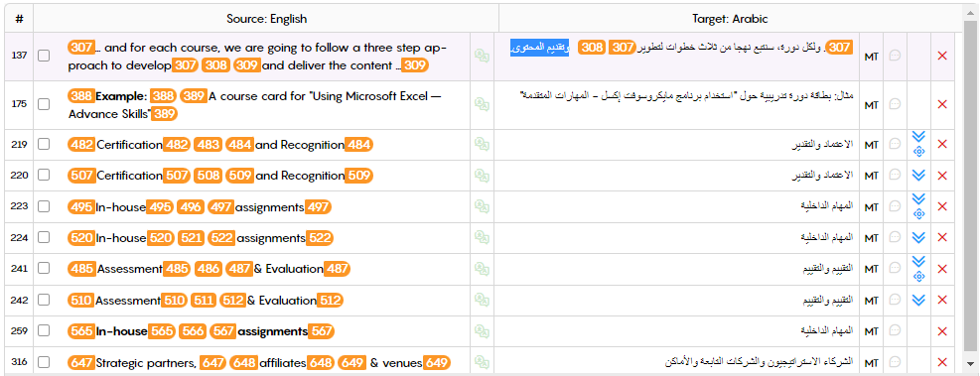Screen dimensions: 980x376
Task: Open the comment bubble in row 316
Action: (x=895, y=362)
